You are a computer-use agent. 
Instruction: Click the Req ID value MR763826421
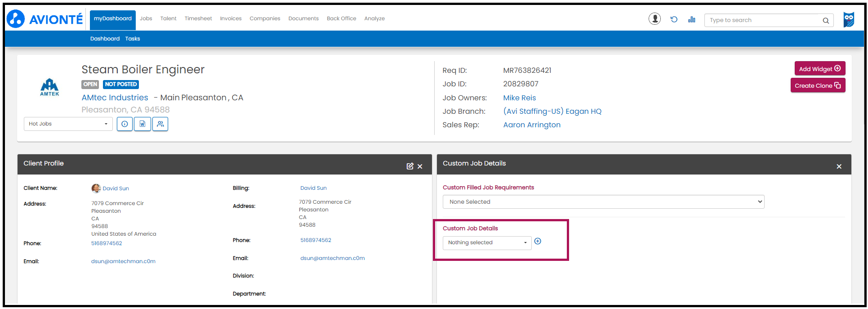click(x=527, y=71)
